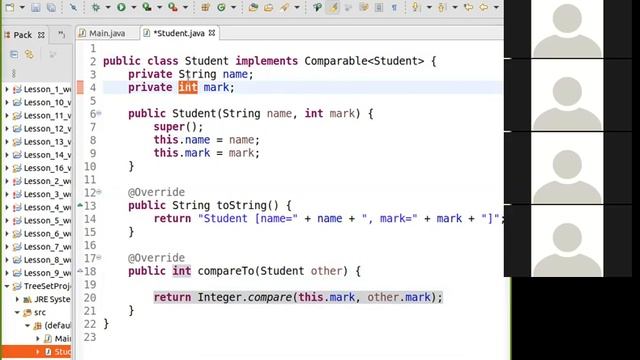Screen dimensions: 640x360
Task: Open the External Tools dropdown arrow
Action: tap(185, 7)
